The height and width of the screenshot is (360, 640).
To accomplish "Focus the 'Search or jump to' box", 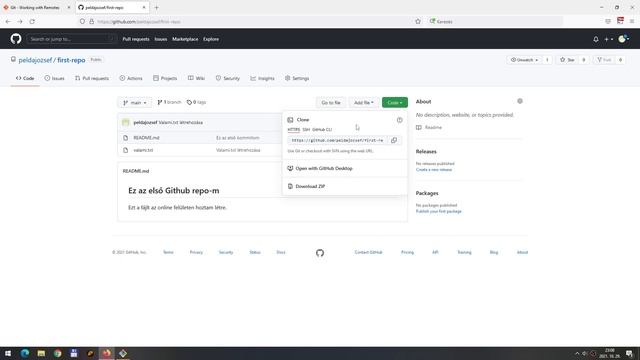I will (71, 39).
